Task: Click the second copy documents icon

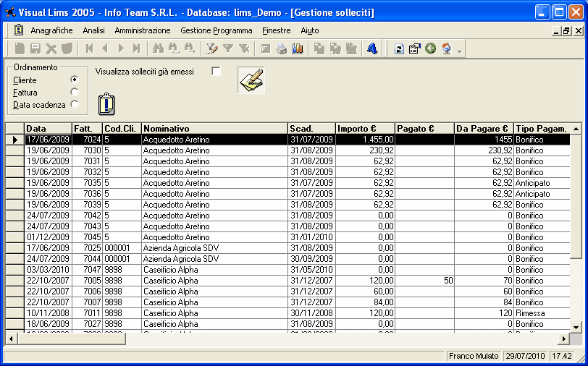Action: [335, 48]
